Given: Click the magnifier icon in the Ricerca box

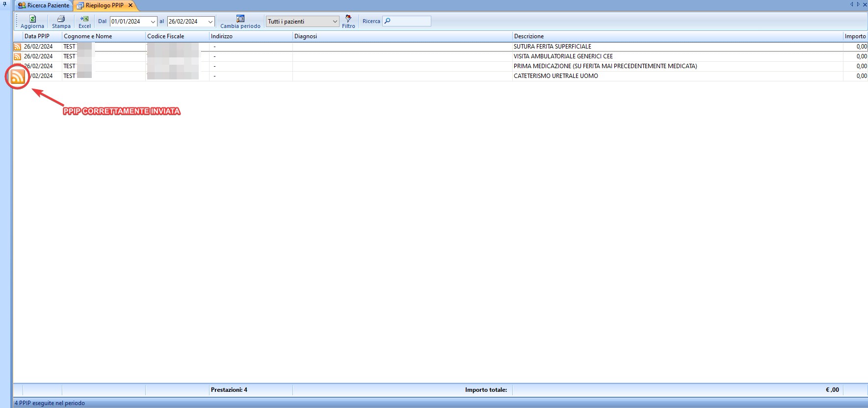Looking at the screenshot, I should coord(387,21).
